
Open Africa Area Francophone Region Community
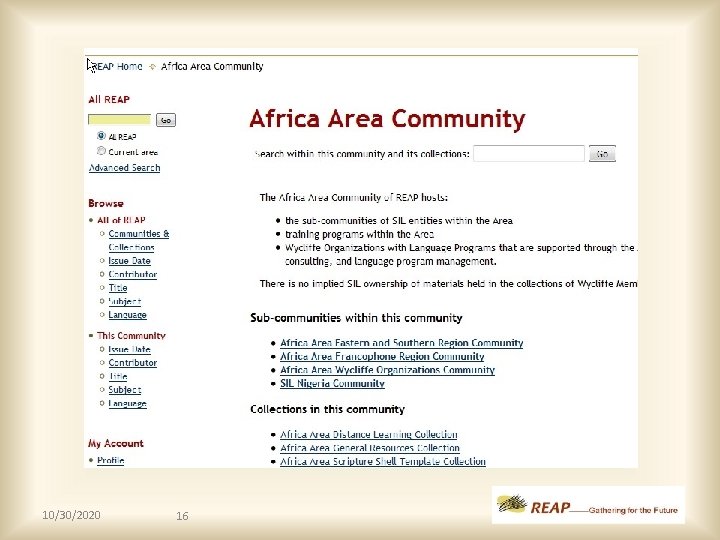[x=382, y=356]
